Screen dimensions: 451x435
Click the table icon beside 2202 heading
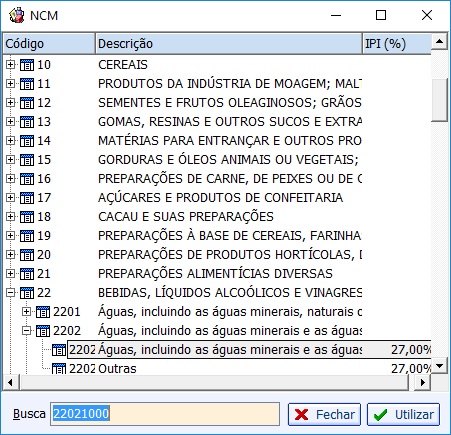point(43,331)
